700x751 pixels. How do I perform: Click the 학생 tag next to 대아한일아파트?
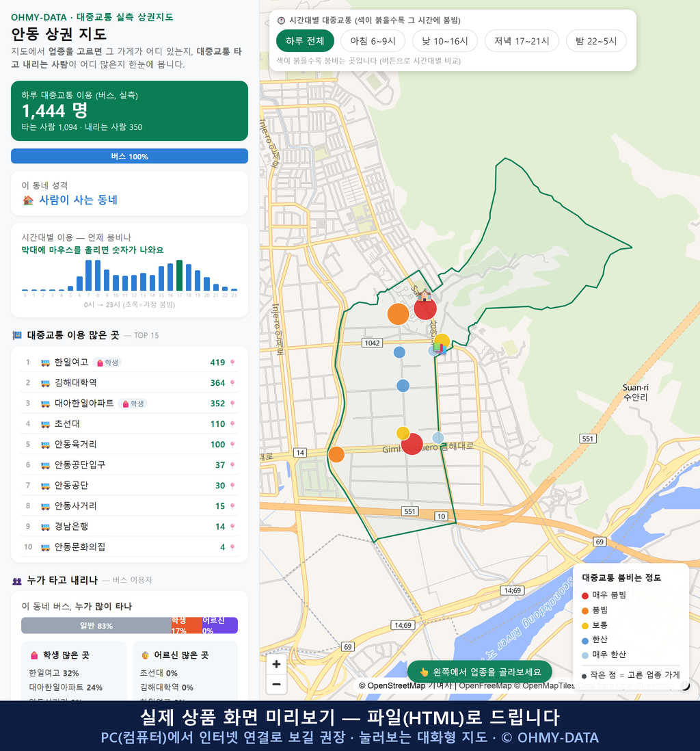click(133, 404)
